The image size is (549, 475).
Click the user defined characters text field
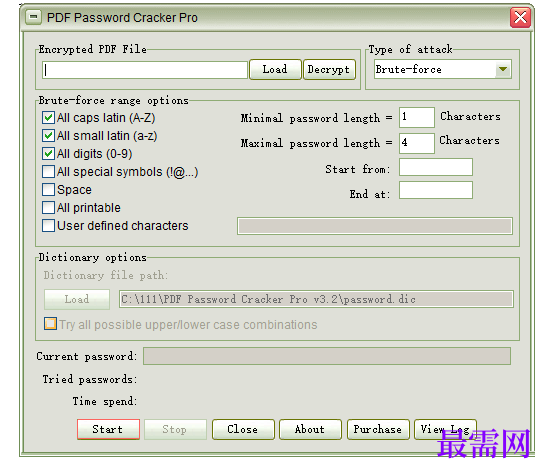tap(375, 226)
